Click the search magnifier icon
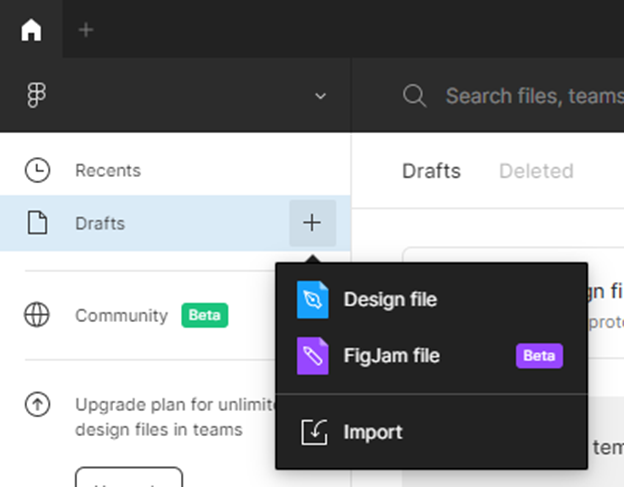The image size is (624, 487). coord(414,96)
